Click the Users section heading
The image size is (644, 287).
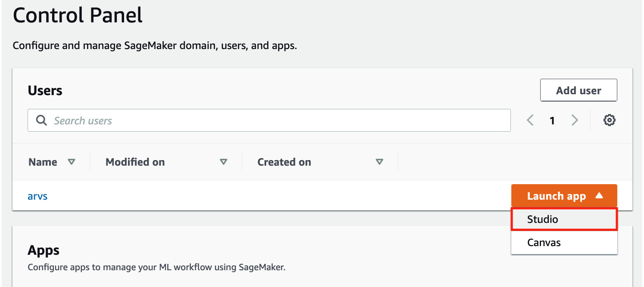pyautogui.click(x=45, y=90)
